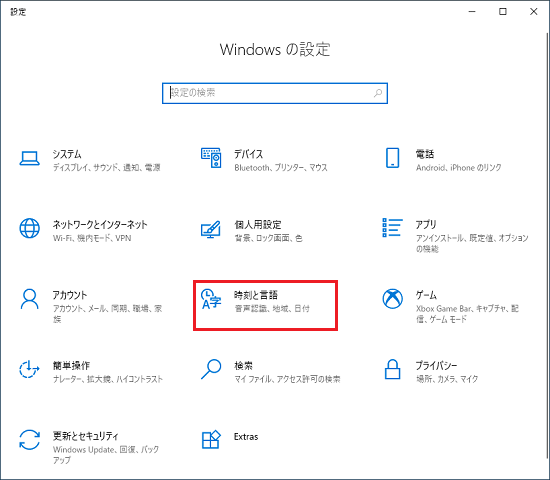Click the 検索 magnifier icon
This screenshot has height=480, width=550.
pos(211,369)
